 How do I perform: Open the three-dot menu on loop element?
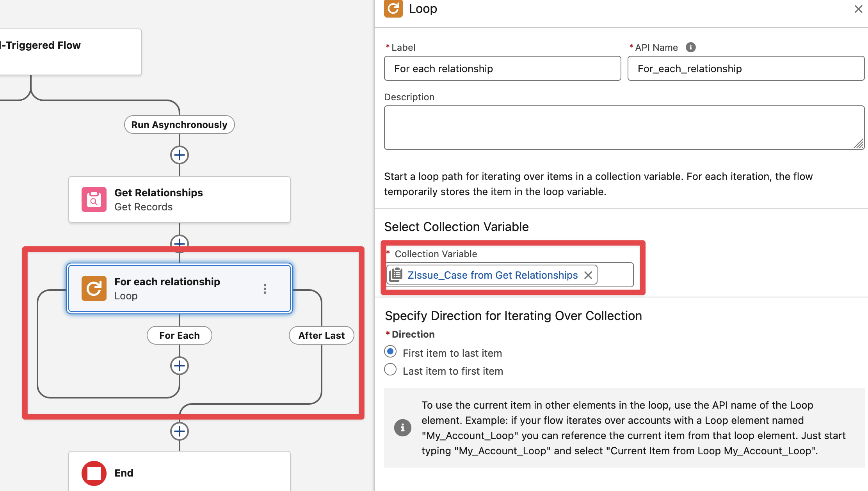(x=265, y=289)
